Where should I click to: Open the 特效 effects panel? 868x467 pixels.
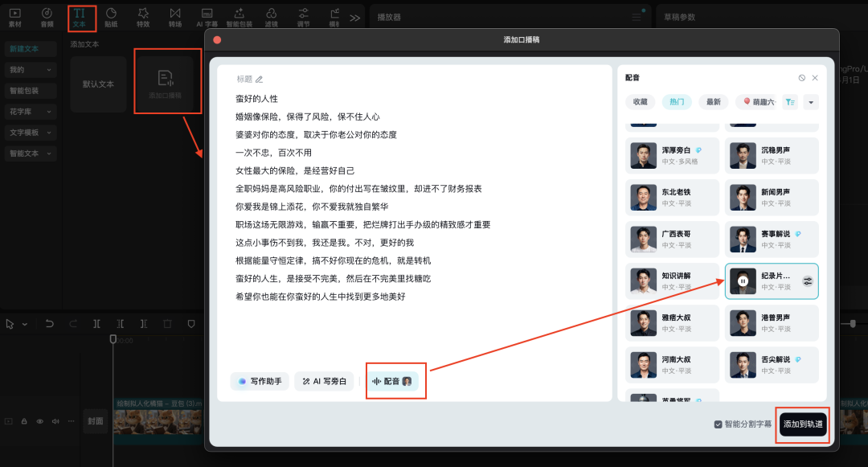pyautogui.click(x=143, y=18)
